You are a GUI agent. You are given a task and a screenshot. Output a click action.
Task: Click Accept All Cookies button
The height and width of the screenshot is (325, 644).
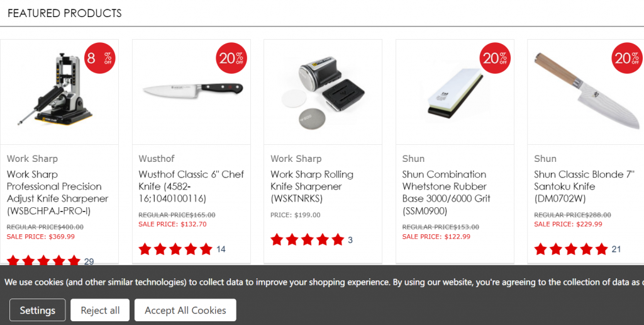click(186, 310)
